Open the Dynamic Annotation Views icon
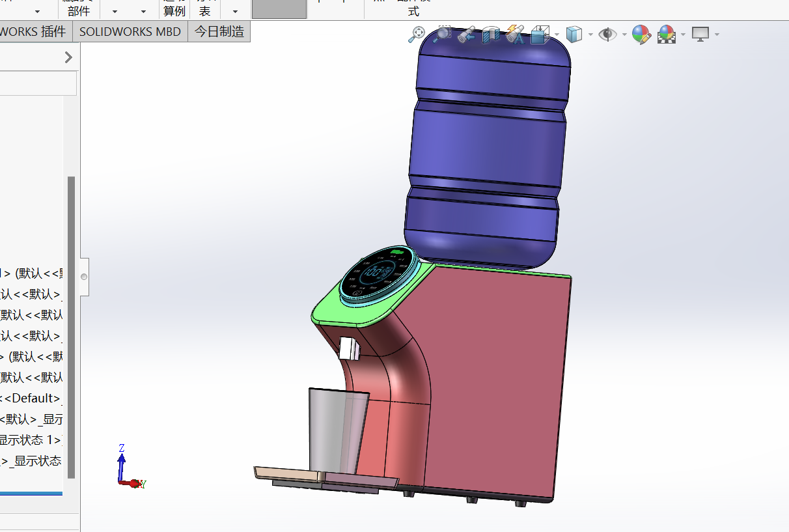789x532 pixels. (515, 35)
